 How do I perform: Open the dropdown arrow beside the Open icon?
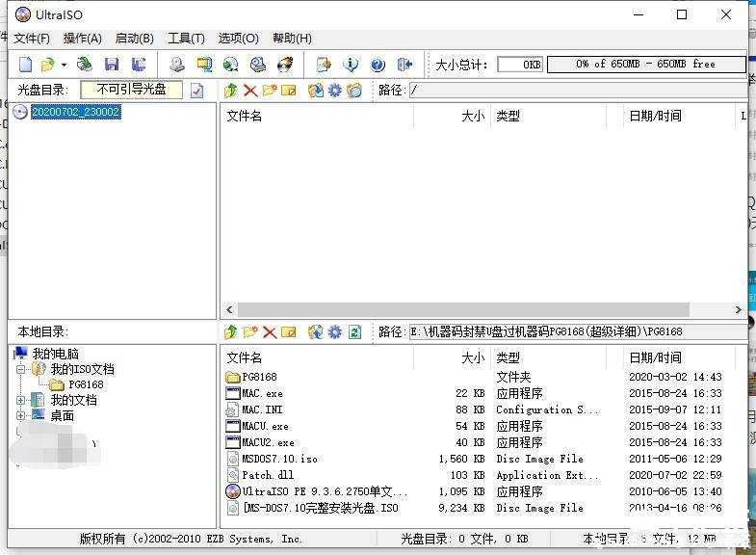click(64, 65)
